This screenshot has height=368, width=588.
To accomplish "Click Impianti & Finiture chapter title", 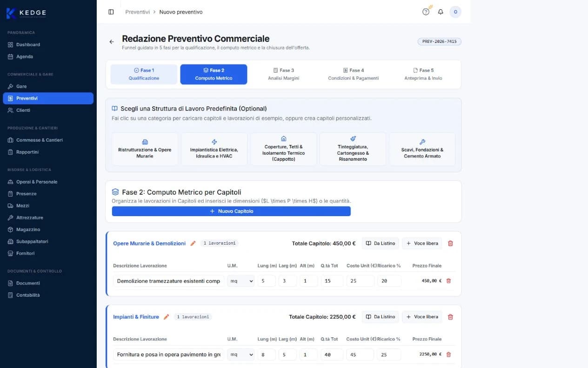I will click(x=136, y=317).
